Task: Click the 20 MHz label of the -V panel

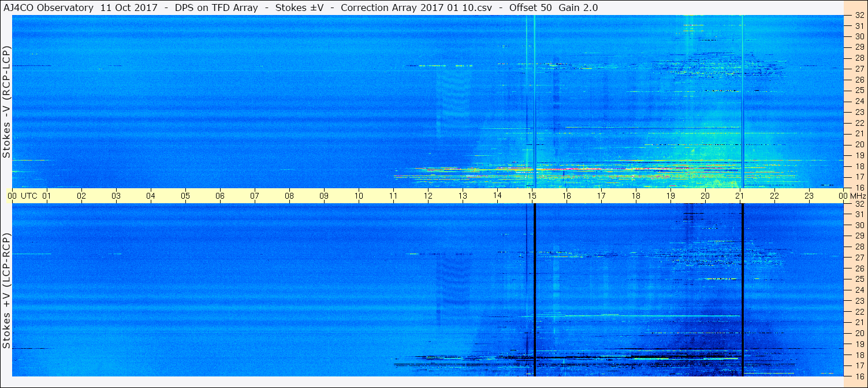Action: 859,144
